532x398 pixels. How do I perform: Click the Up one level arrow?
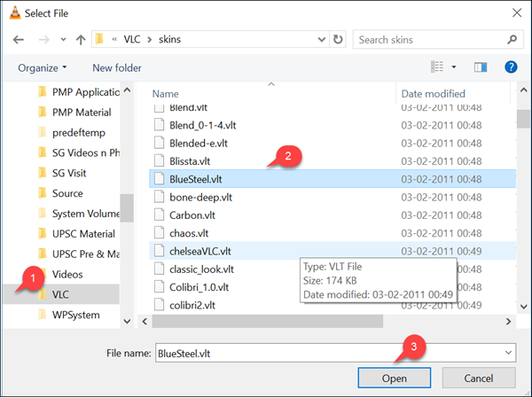coord(81,40)
